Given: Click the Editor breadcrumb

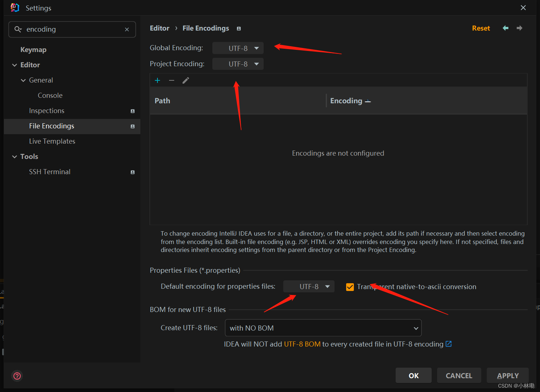Looking at the screenshot, I should pyautogui.click(x=160, y=28).
